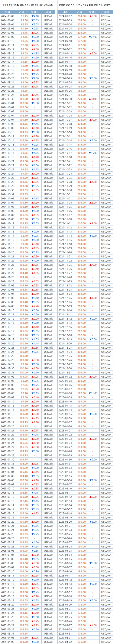Click the red up arrow beside 5.45
The width and height of the screenshot is (113, 644).
click(x=33, y=95)
